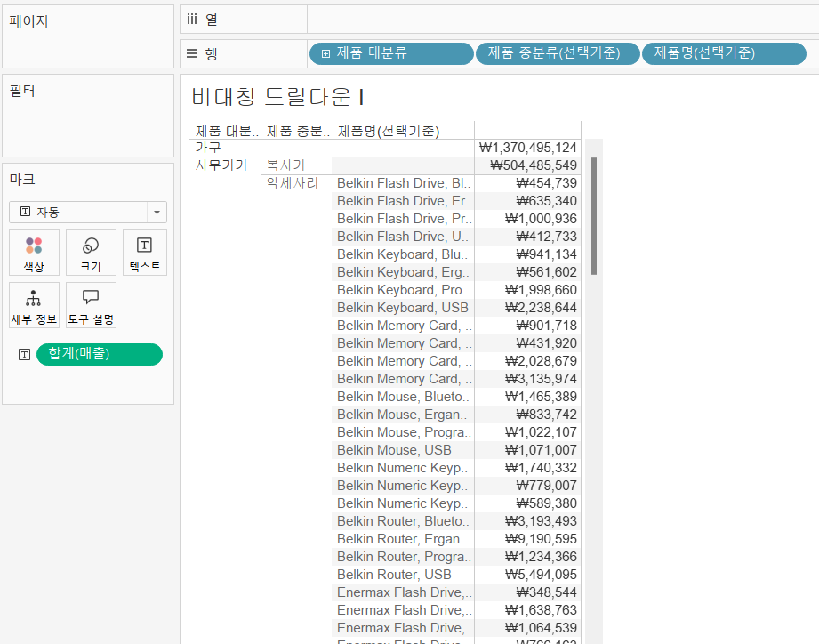Open the 색상 (Color) mark card

(34, 253)
